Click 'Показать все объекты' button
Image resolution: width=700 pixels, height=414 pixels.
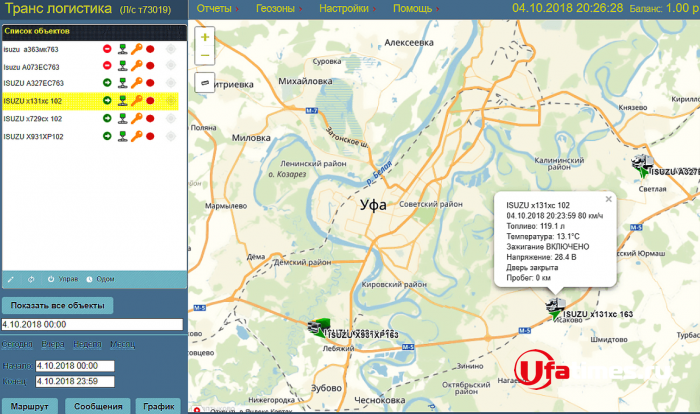pos(58,305)
